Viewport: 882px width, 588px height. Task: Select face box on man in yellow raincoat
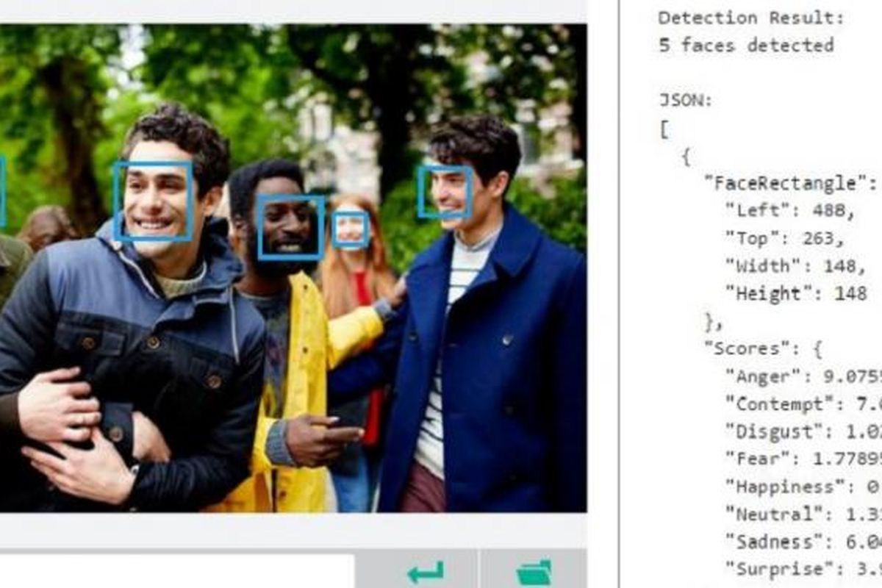(290, 227)
